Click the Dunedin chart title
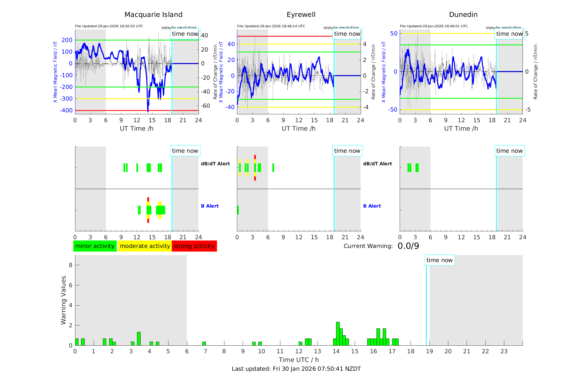578x392 pixels. [463, 15]
